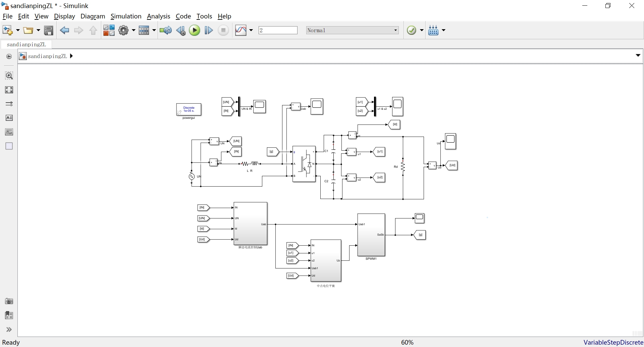Screen dimensions: 644x347
Task: Save the model with the floppy disk icon
Action: 49,31
